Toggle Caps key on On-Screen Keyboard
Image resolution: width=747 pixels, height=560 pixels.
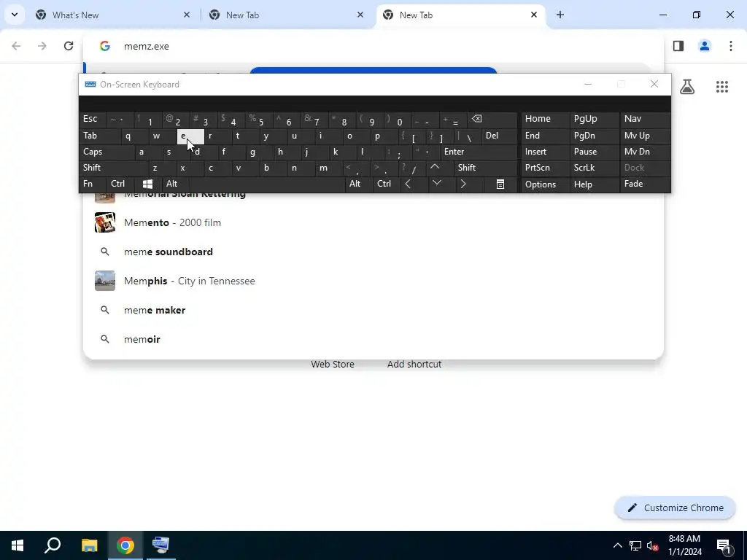[x=107, y=152]
